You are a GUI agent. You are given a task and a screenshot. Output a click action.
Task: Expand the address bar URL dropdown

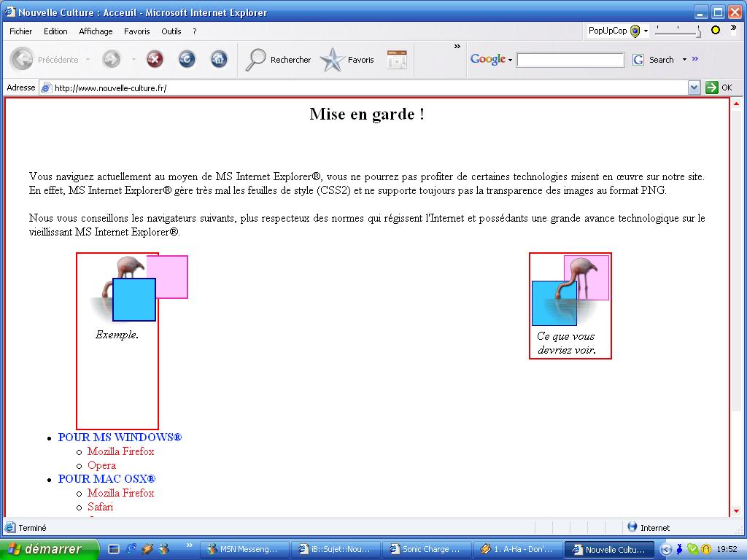694,87
